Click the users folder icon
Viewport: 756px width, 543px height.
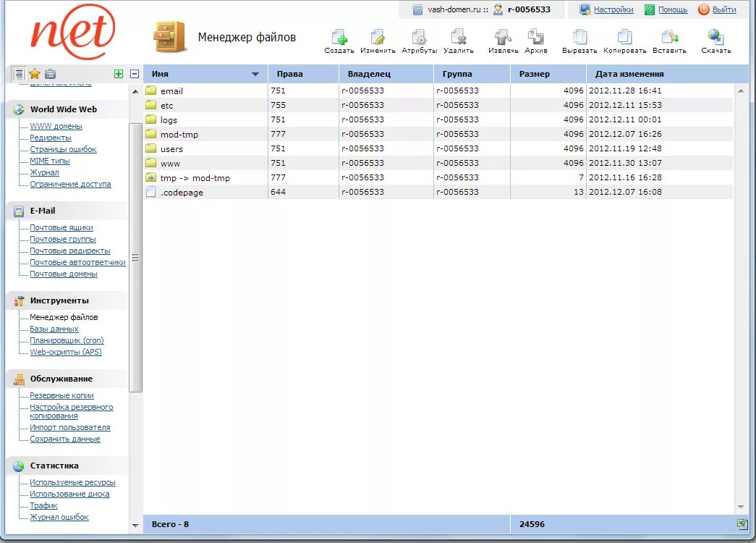pos(151,148)
